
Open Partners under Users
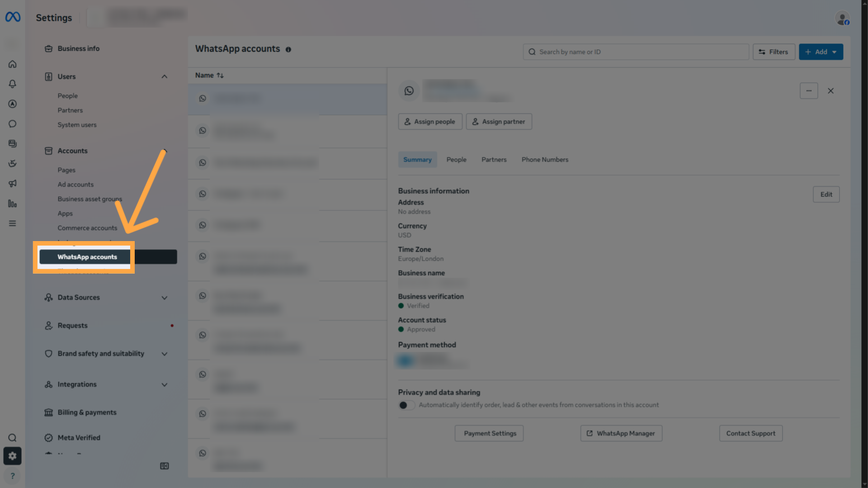coord(70,110)
